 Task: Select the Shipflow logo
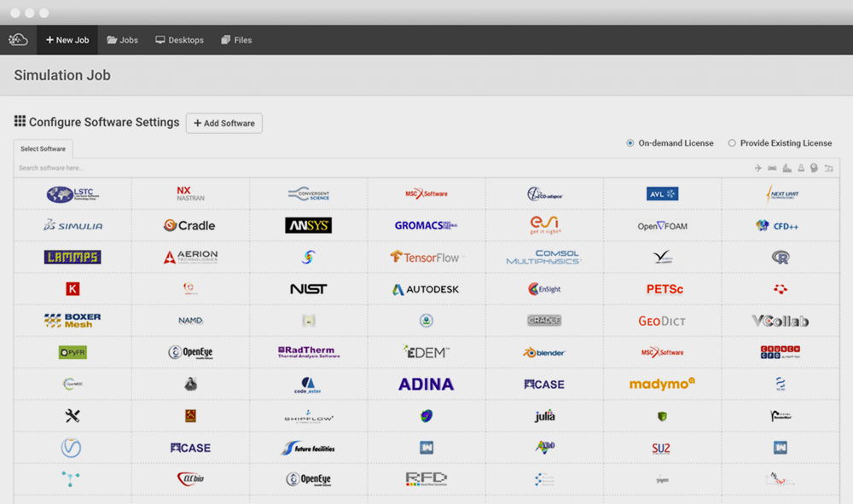[x=309, y=416]
